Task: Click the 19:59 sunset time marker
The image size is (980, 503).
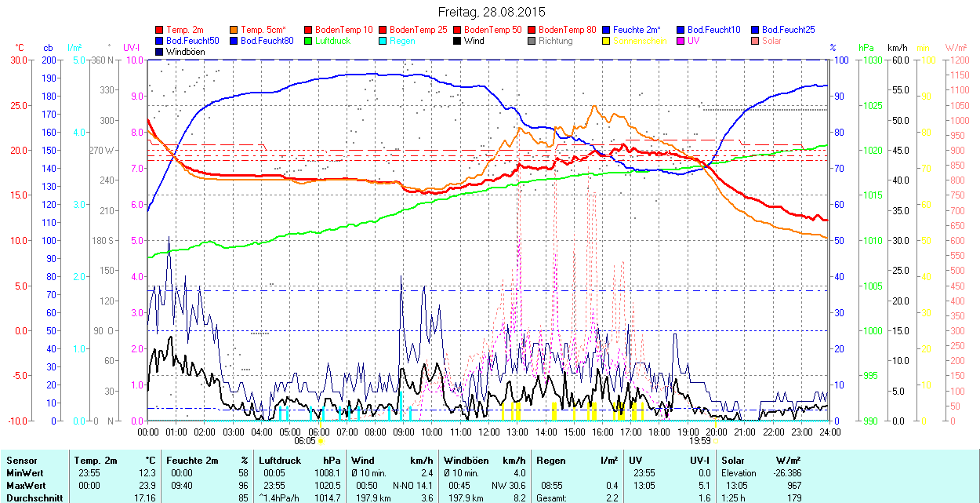Action: click(702, 441)
